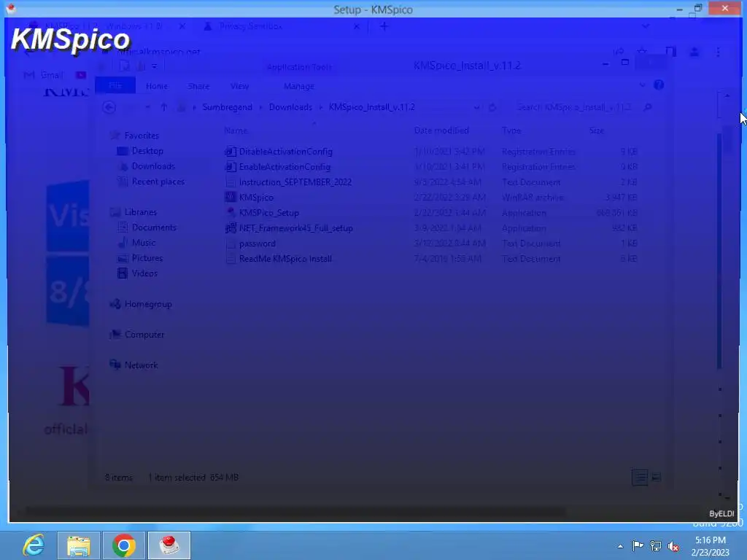The height and width of the screenshot is (560, 747).
Task: Open Videos library
Action: [144, 273]
